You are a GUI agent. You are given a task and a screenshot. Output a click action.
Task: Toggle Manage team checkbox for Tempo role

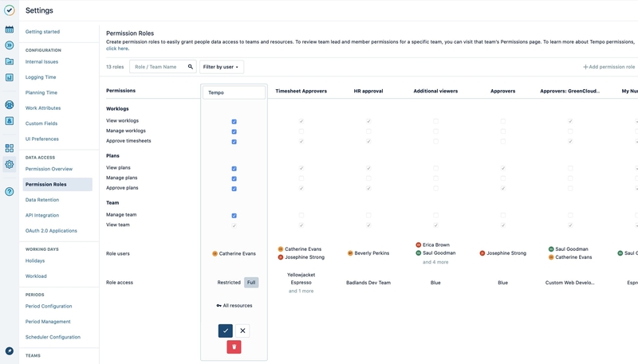click(234, 216)
